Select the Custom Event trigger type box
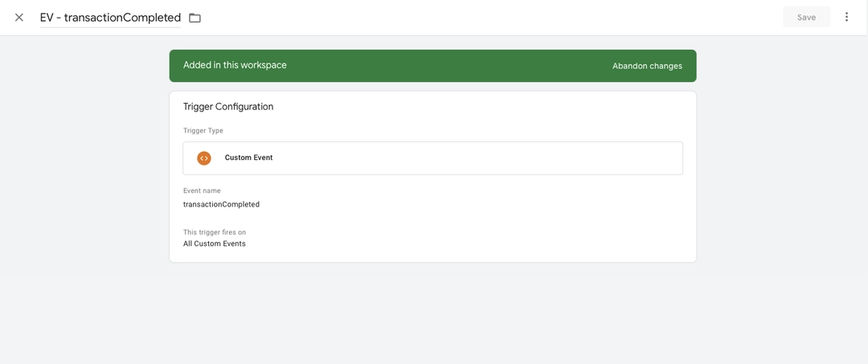Screen dimensions: 868x364 click(433, 158)
